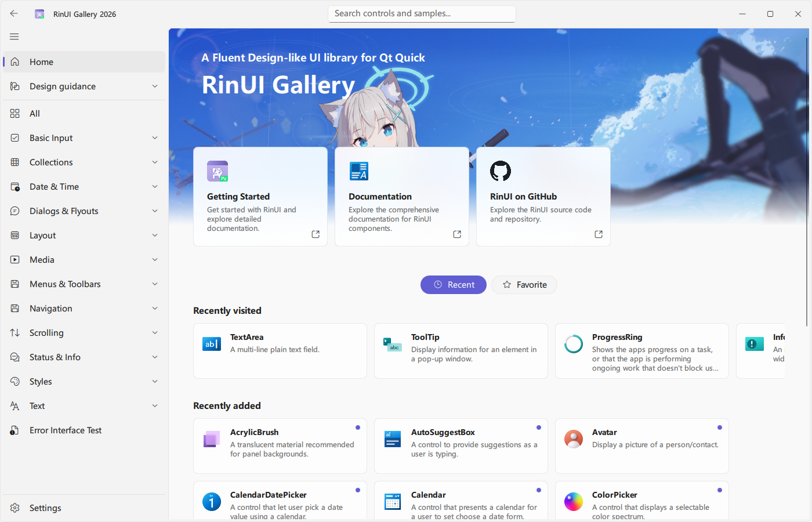The width and height of the screenshot is (812, 522).
Task: Switch to the Favorite tab
Action: [x=524, y=285]
